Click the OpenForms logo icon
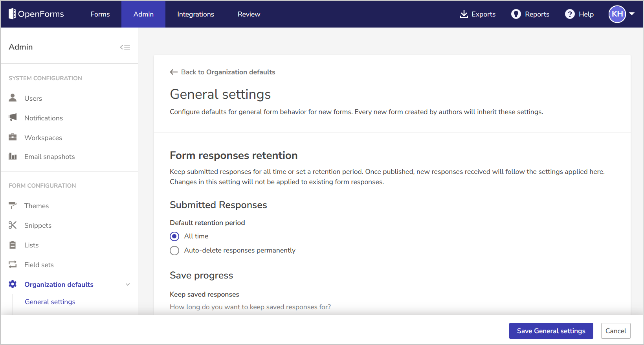Image resolution: width=644 pixels, height=345 pixels. click(x=12, y=14)
